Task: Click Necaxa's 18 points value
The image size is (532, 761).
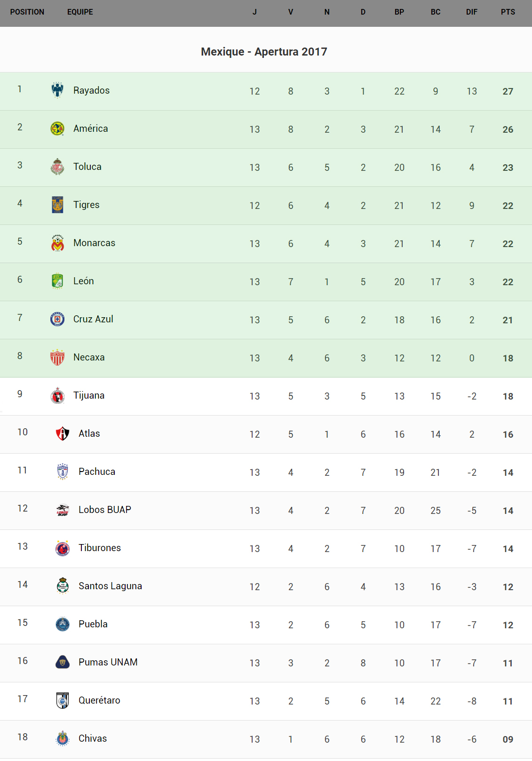Action: point(508,358)
